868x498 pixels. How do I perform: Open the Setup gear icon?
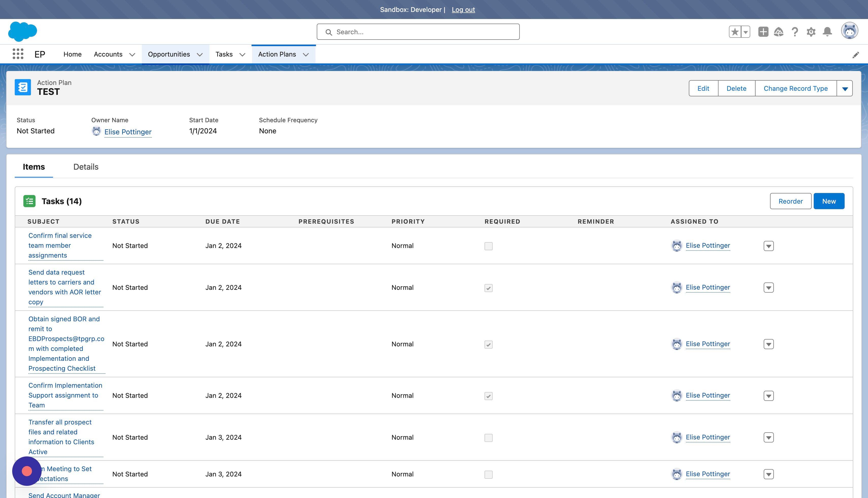pos(811,32)
